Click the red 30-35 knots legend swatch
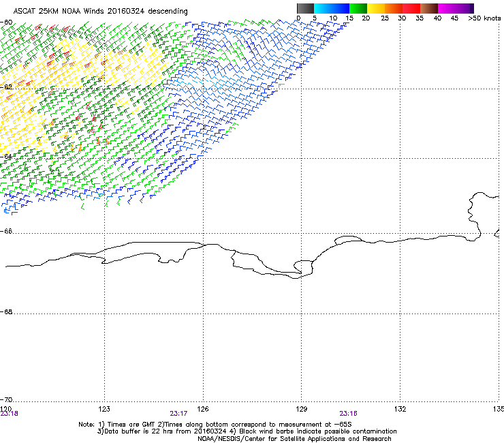The height and width of the screenshot is (443, 504). (411, 8)
